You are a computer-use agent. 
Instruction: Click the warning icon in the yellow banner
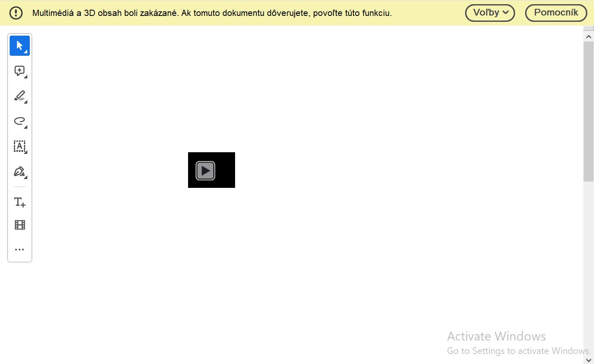click(16, 13)
